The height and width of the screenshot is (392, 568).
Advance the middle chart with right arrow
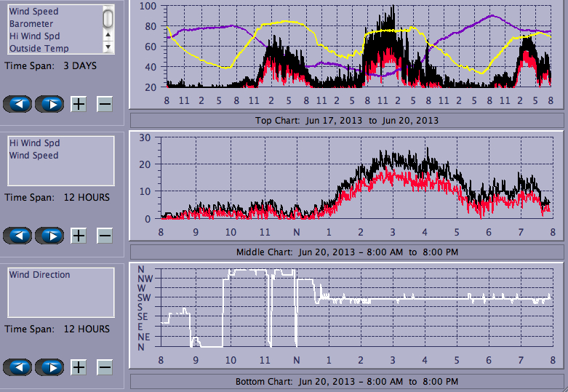[49, 236]
